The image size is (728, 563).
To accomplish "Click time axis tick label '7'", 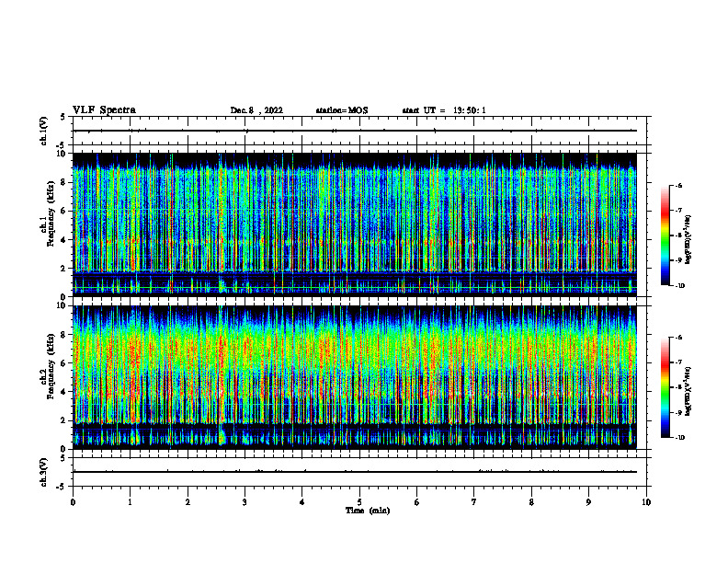I will pyautogui.click(x=474, y=502).
